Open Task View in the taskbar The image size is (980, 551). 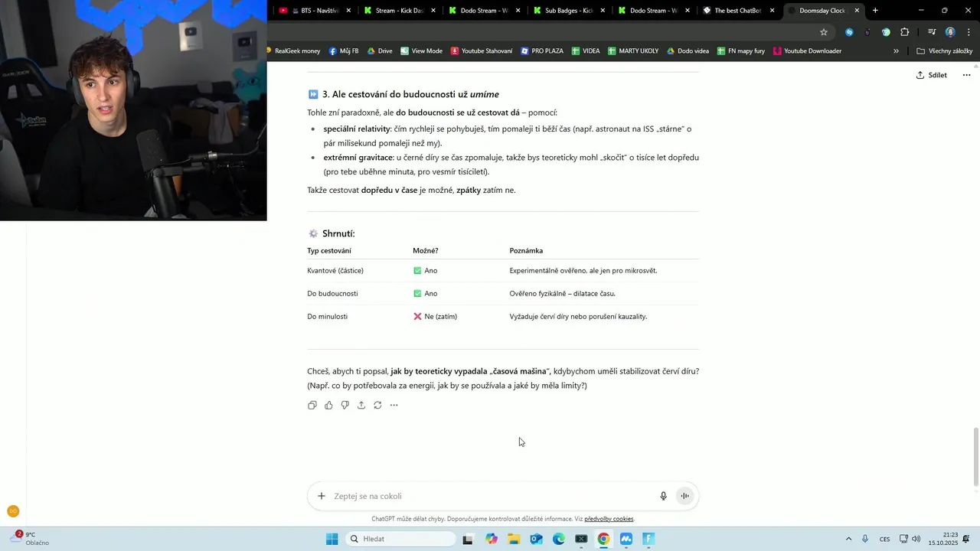coord(468,539)
